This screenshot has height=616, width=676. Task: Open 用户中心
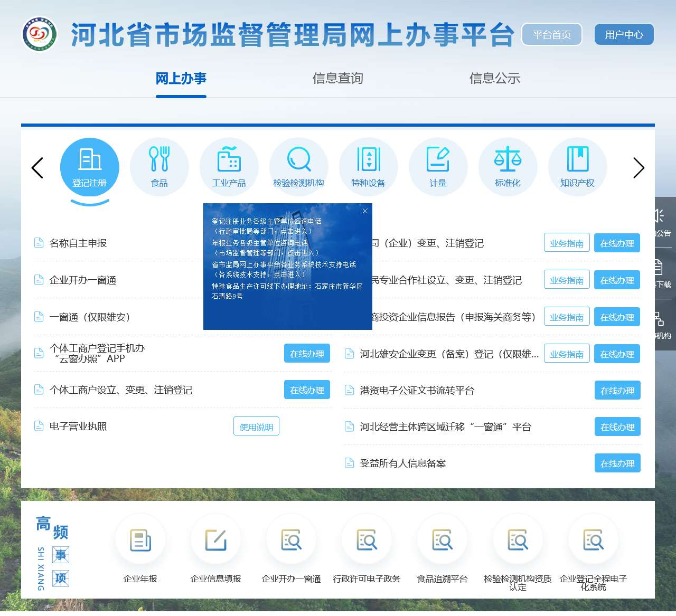(x=624, y=34)
